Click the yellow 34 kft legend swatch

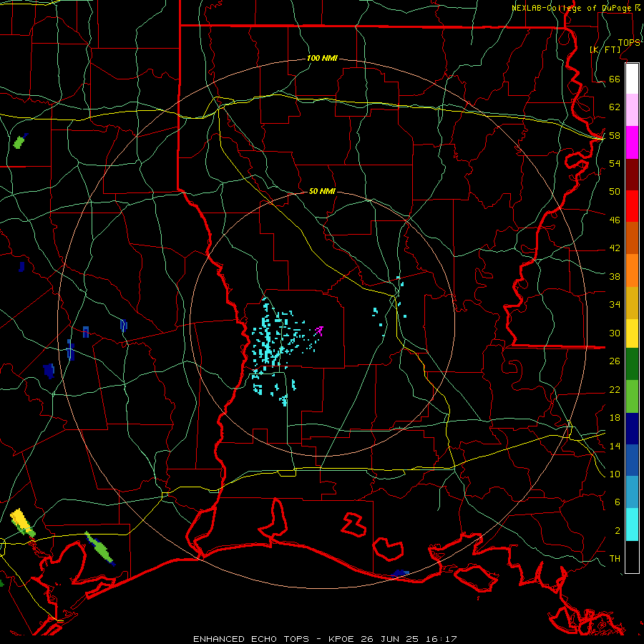632,333
